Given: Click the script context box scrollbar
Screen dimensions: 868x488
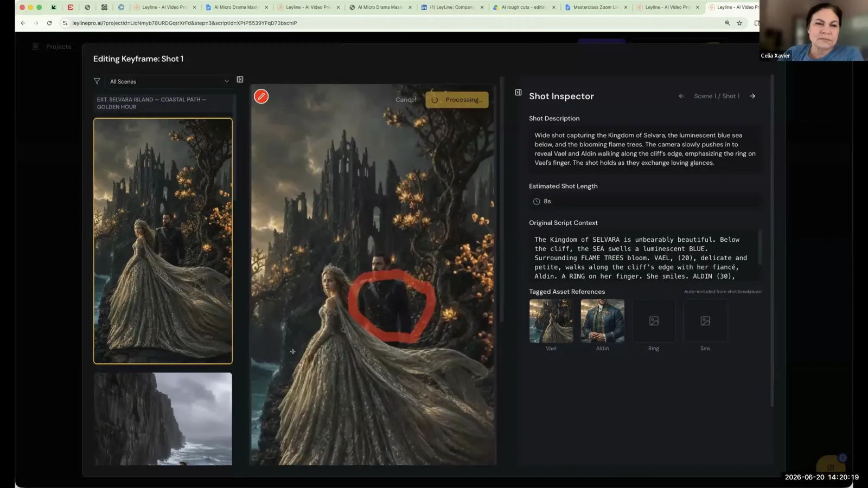Looking at the screenshot, I should click(760, 247).
